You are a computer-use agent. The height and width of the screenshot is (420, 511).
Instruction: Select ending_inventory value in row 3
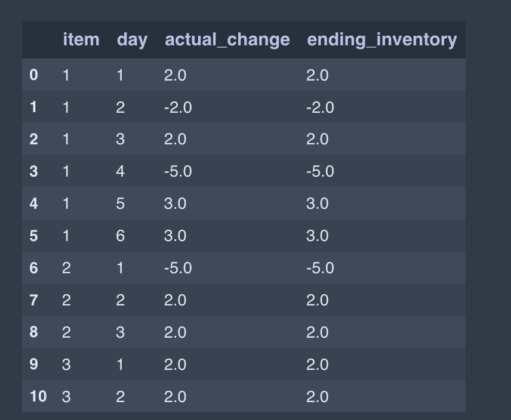[320, 172]
